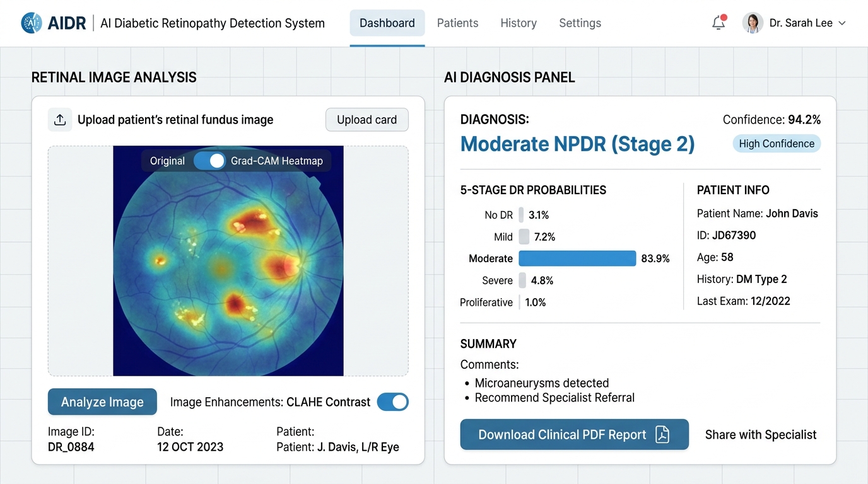This screenshot has height=484, width=868.
Task: Click patient ID JD67390
Action: click(x=726, y=236)
